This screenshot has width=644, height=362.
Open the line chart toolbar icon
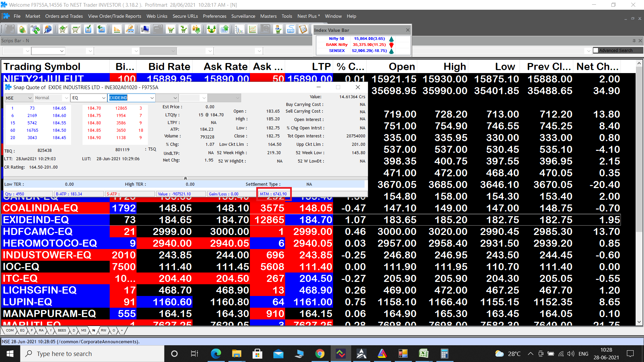click(x=252, y=29)
